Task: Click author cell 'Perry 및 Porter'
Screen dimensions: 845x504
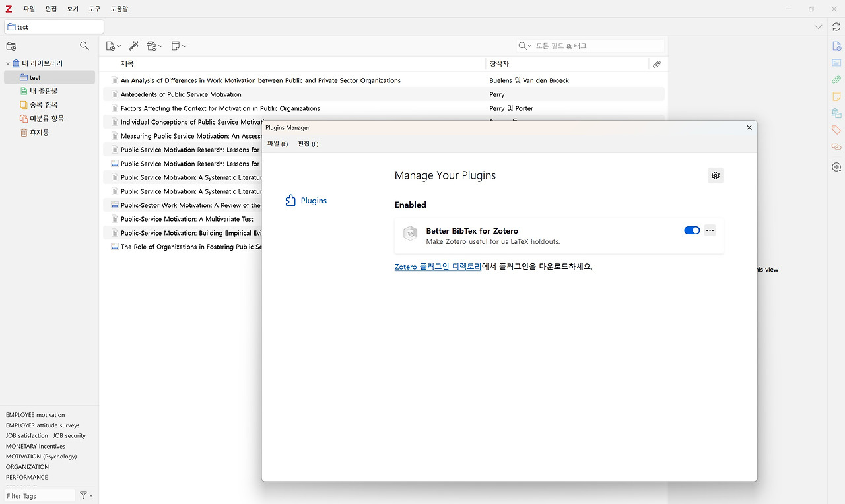Action: click(511, 108)
